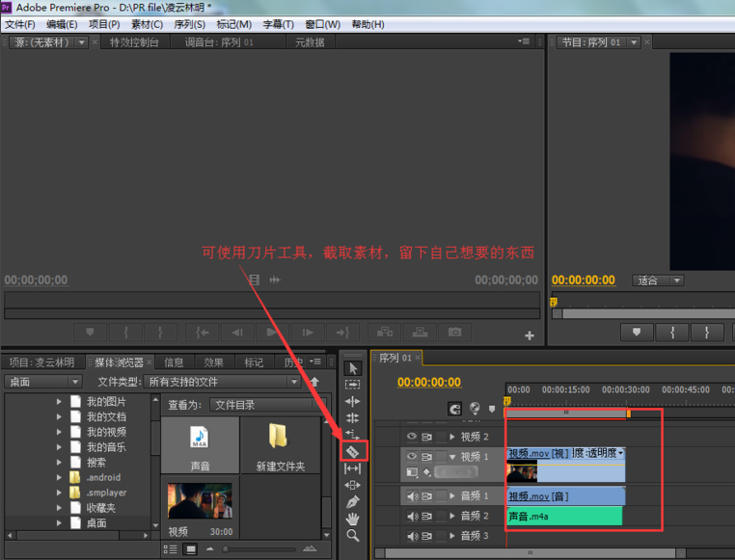Select the Pen tool in tool panel

[353, 502]
